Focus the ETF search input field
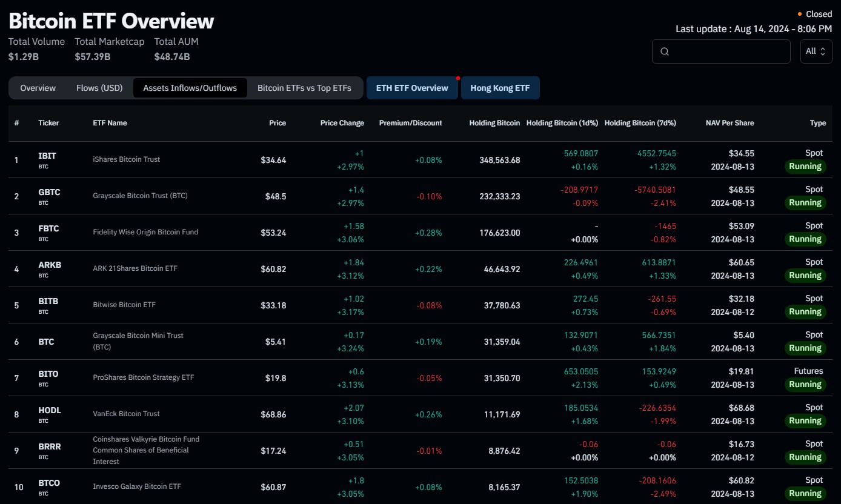Image resolution: width=841 pixels, height=504 pixels. [721, 51]
